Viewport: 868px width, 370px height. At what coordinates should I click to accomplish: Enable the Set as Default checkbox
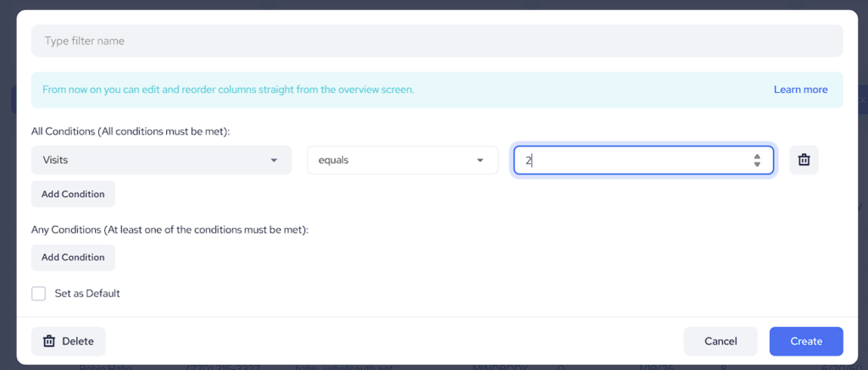click(39, 294)
